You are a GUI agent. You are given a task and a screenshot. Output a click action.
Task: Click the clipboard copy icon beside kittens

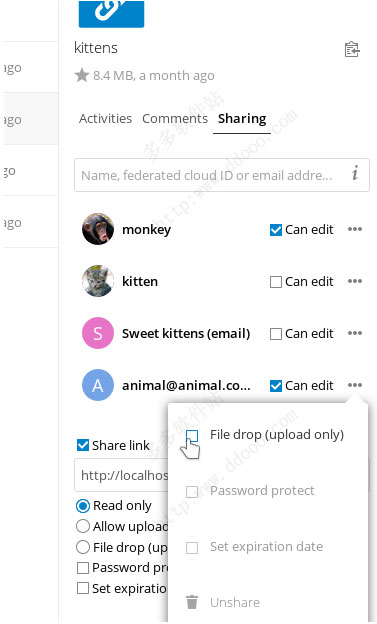pos(352,49)
